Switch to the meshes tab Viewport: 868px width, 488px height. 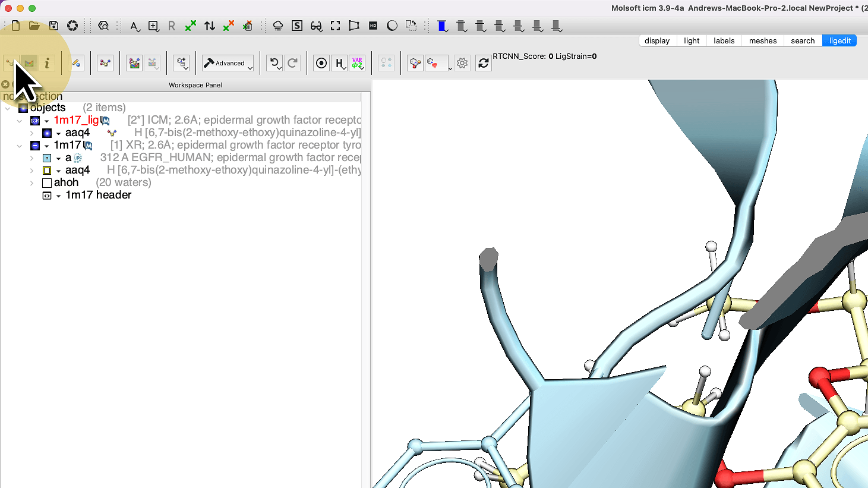click(762, 40)
